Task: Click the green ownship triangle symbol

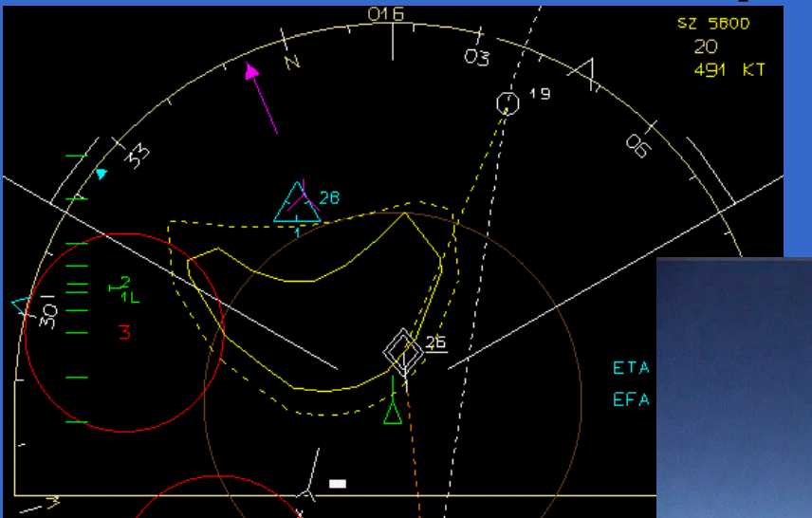Action: coord(393,413)
